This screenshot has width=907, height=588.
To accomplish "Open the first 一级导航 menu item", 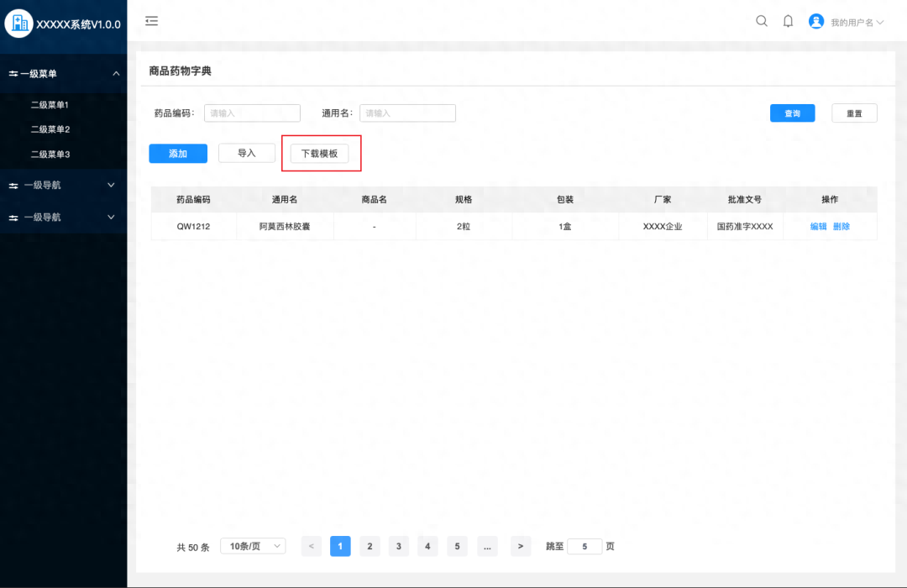I will pos(64,185).
